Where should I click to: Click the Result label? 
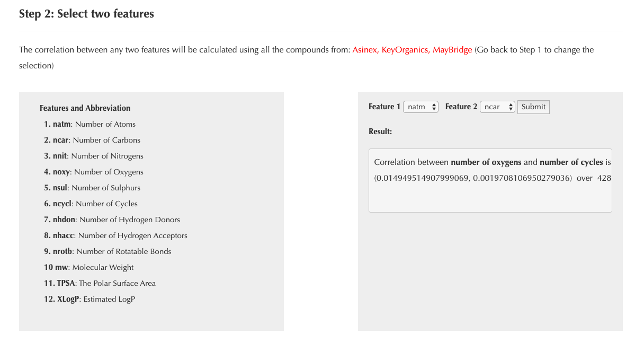coord(380,131)
